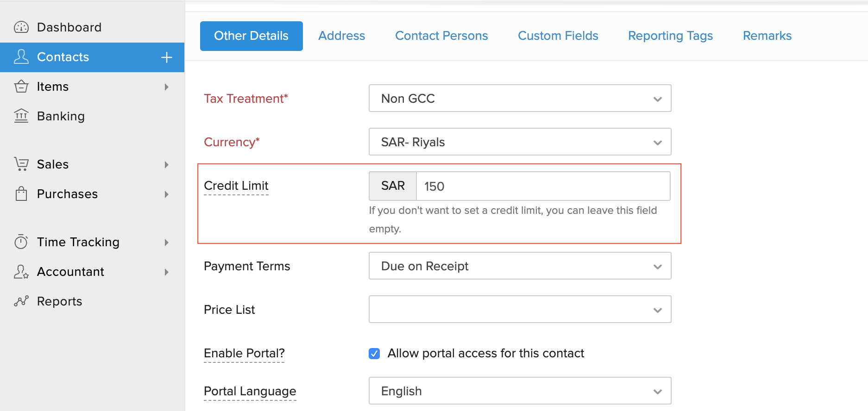Click the Credit Limit amount field
Viewport: 868px width, 411px height.
(x=543, y=186)
